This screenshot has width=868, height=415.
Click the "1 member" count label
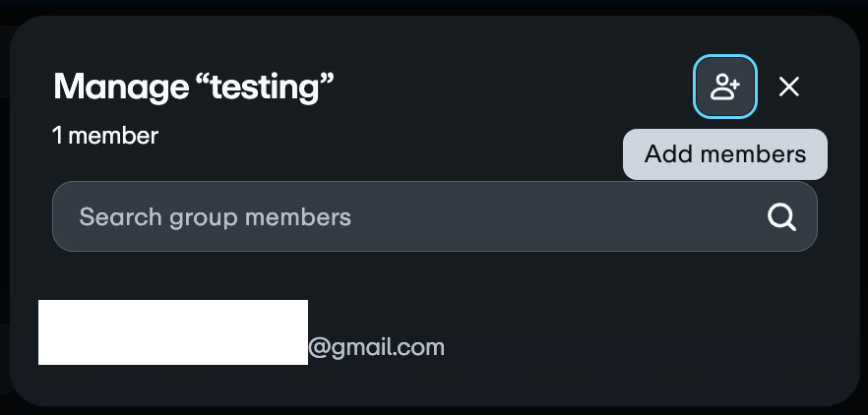click(105, 136)
